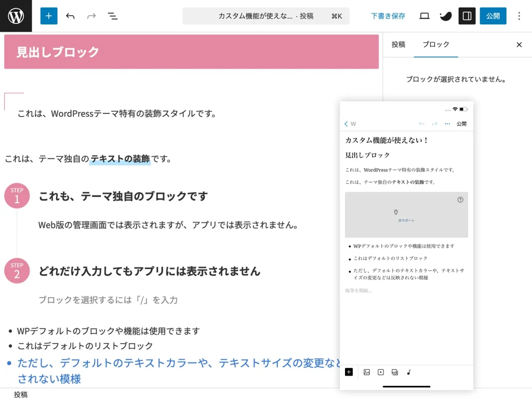
Task: Click the WordPressテーマ特有の装飾スタイル paragraph
Action: 117,114
